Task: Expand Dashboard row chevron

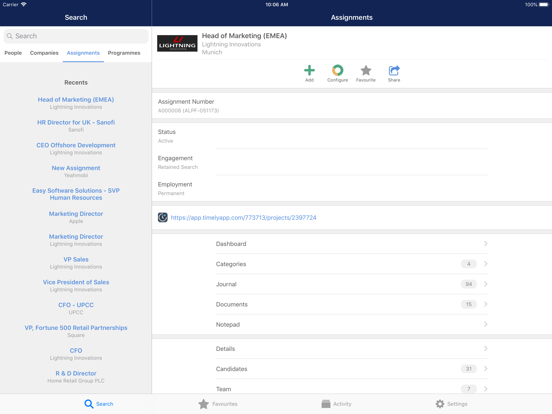Action: point(485,244)
